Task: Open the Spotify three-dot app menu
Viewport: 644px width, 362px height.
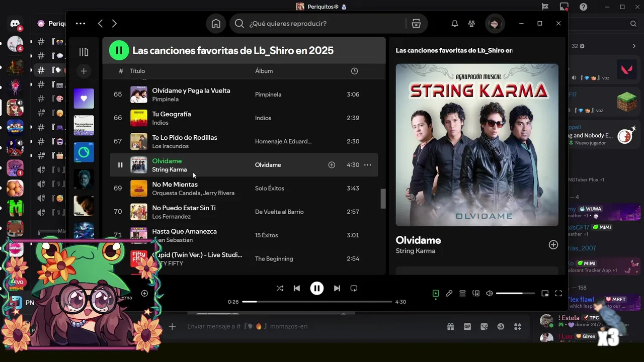Action: 80,24
